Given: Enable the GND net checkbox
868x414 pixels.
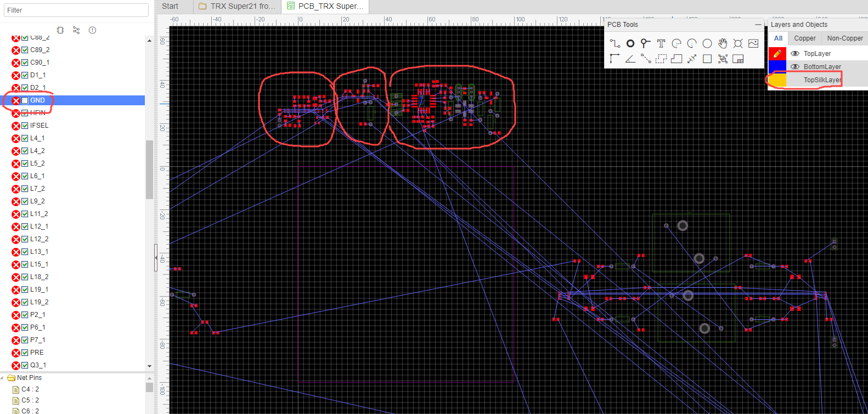Looking at the screenshot, I should (x=25, y=100).
